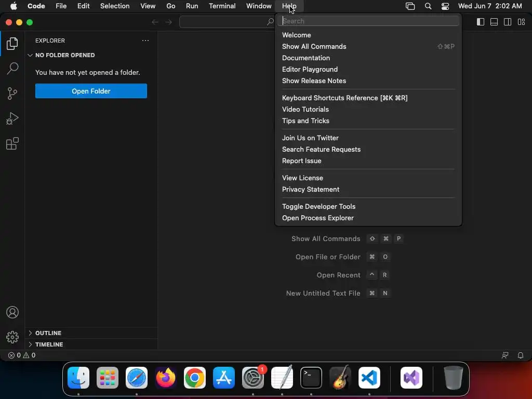Open System Settings from the Dock
This screenshot has height=399, width=532.
click(x=253, y=378)
